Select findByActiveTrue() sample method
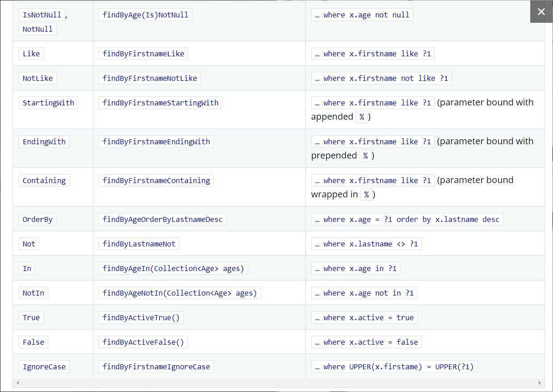This screenshot has width=553, height=392. [x=141, y=317]
